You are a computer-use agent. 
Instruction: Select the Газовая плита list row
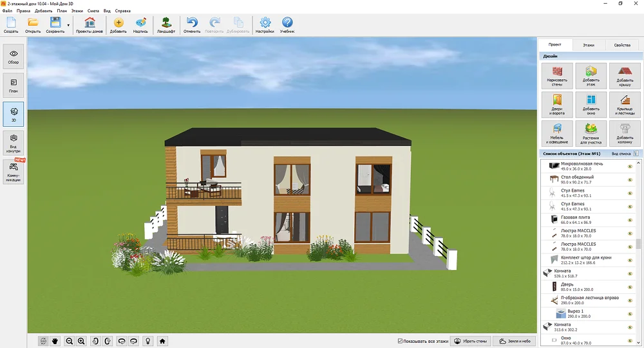[x=588, y=220]
